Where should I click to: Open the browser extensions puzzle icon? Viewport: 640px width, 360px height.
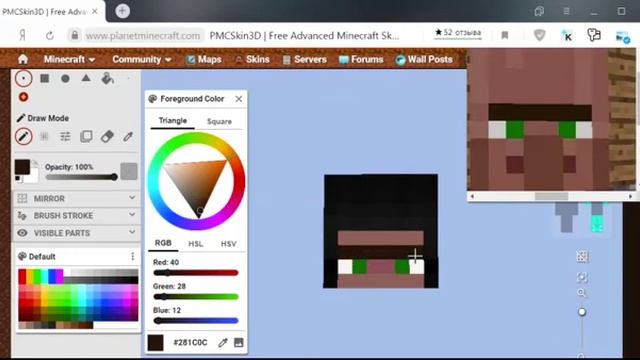594,35
